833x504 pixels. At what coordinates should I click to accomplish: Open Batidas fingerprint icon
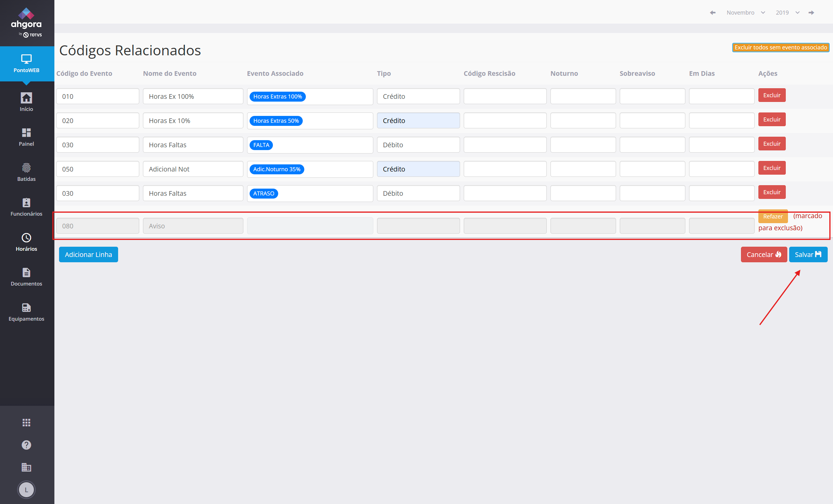tap(26, 168)
